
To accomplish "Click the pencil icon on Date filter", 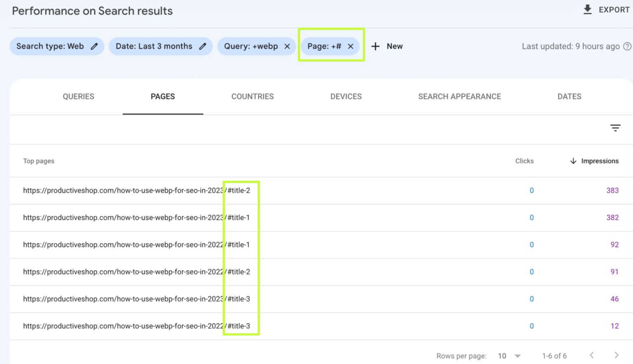I will coord(203,46).
